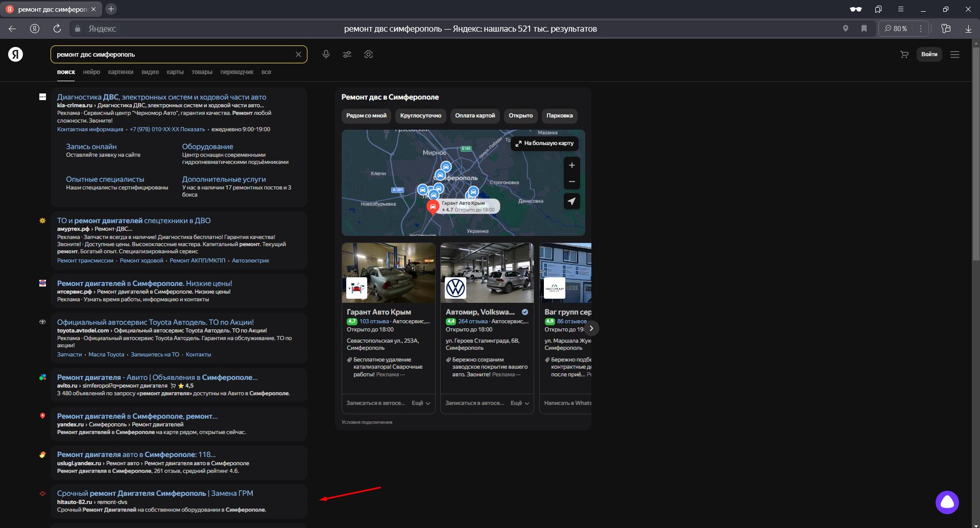Viewport: 980px width, 528px height.
Task: Expand 'Ещё' under Автомир Volkswagen card
Action: (x=520, y=403)
